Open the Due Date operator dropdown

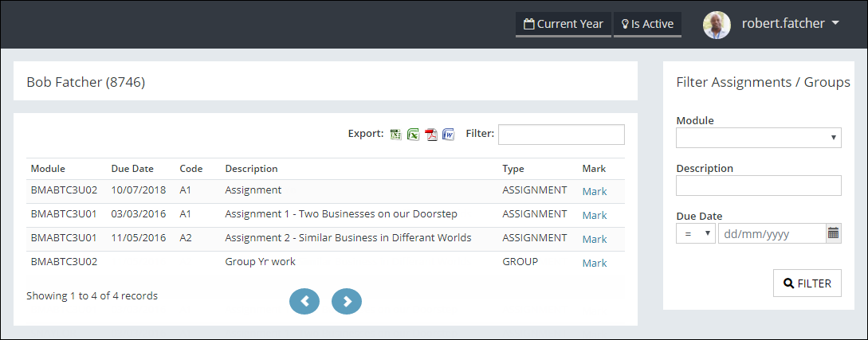pyautogui.click(x=696, y=233)
